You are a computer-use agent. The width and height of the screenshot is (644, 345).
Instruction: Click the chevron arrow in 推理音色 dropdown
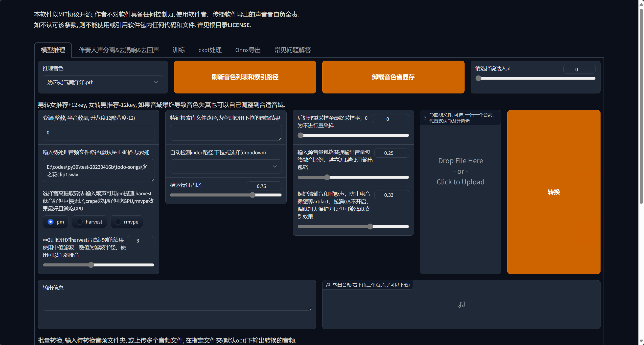156,82
